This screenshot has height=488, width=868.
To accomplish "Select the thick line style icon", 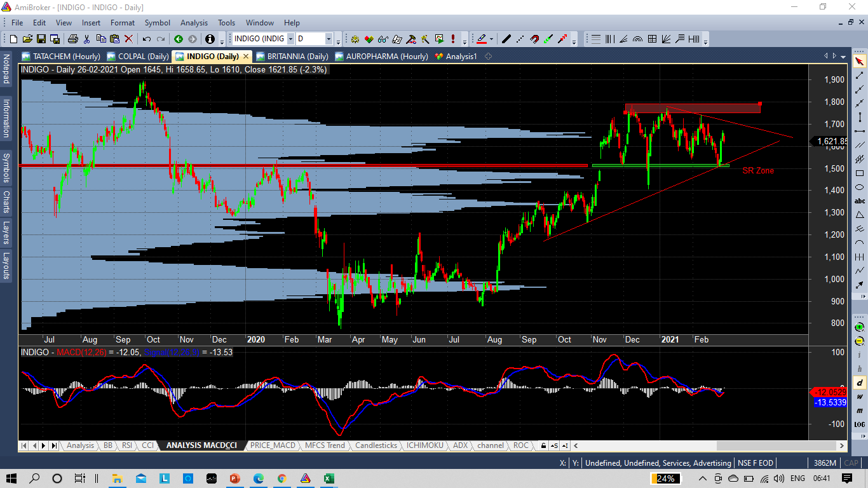I will click(x=506, y=39).
